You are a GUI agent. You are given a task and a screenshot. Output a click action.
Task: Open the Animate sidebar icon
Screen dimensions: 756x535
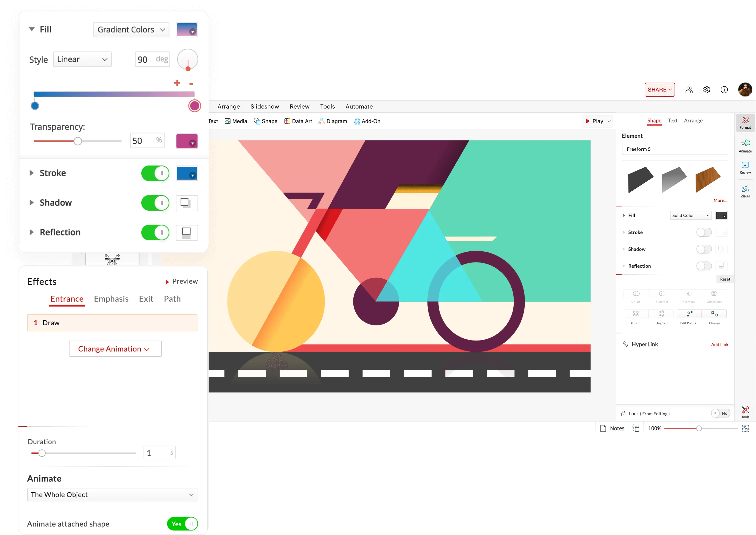pyautogui.click(x=745, y=146)
